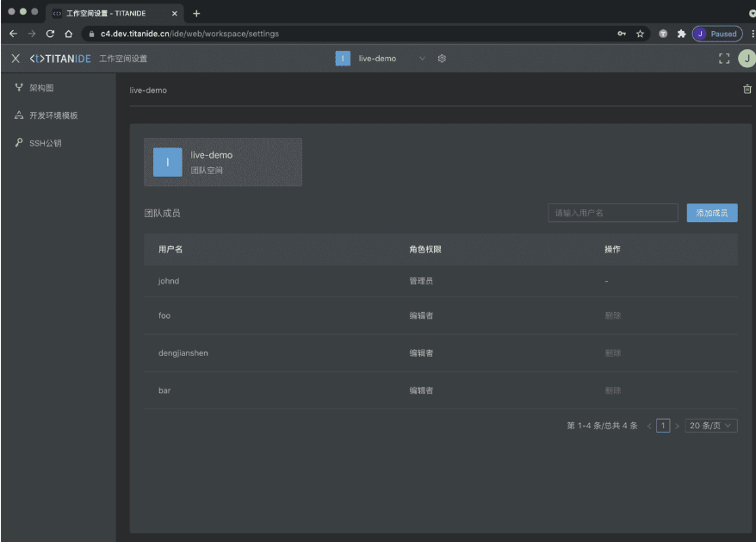
Task: Click the blue live-demo workspace avatar
Action: pyautogui.click(x=167, y=162)
